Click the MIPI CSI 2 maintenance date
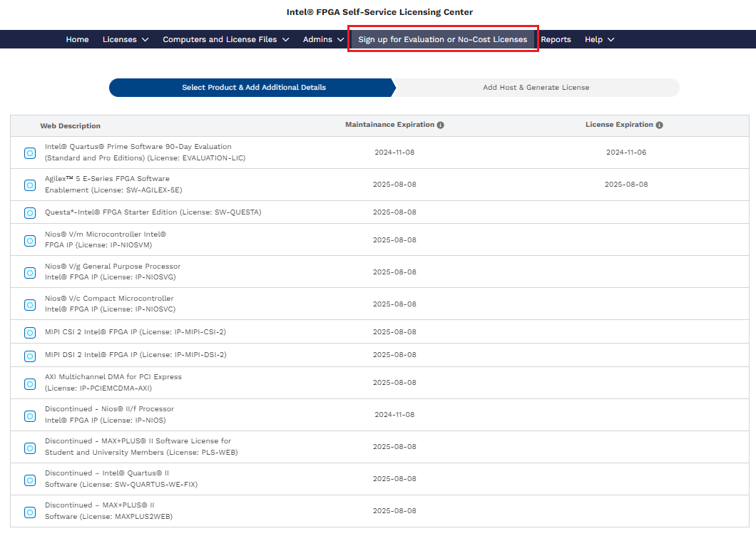The height and width of the screenshot is (536, 756). [x=394, y=331]
